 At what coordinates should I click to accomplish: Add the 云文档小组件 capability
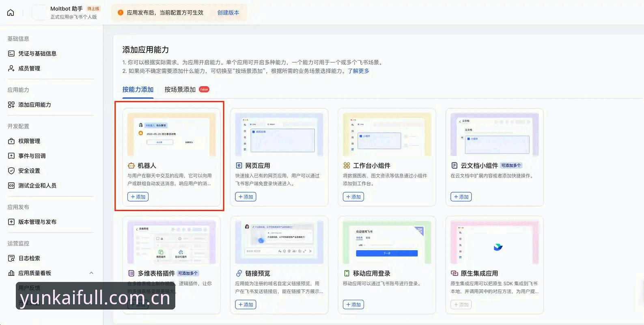[461, 197]
